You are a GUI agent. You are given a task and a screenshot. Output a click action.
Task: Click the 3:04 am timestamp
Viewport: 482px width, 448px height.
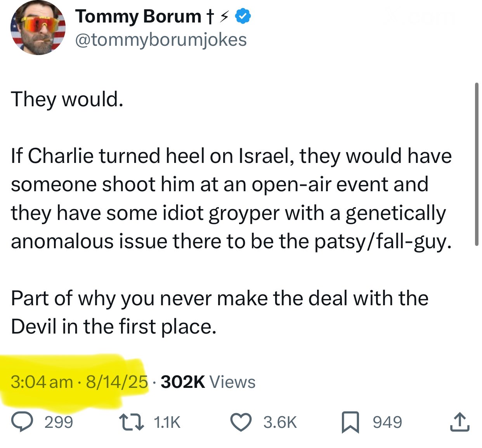[42, 382]
